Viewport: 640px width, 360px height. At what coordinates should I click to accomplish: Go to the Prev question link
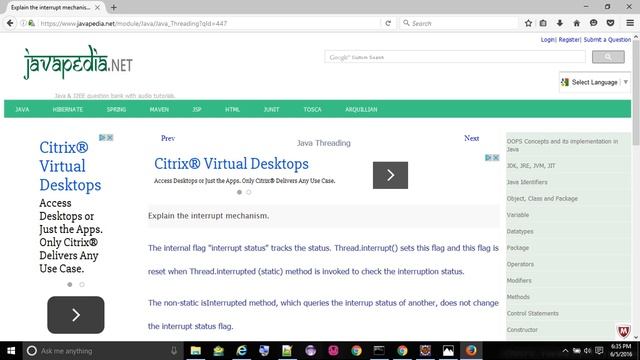point(168,138)
